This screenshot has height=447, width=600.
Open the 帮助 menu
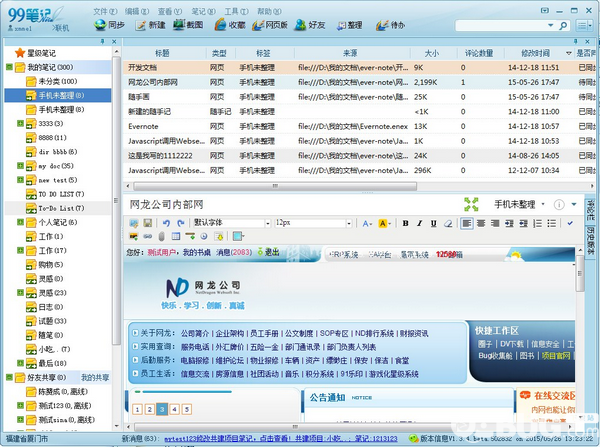click(269, 11)
